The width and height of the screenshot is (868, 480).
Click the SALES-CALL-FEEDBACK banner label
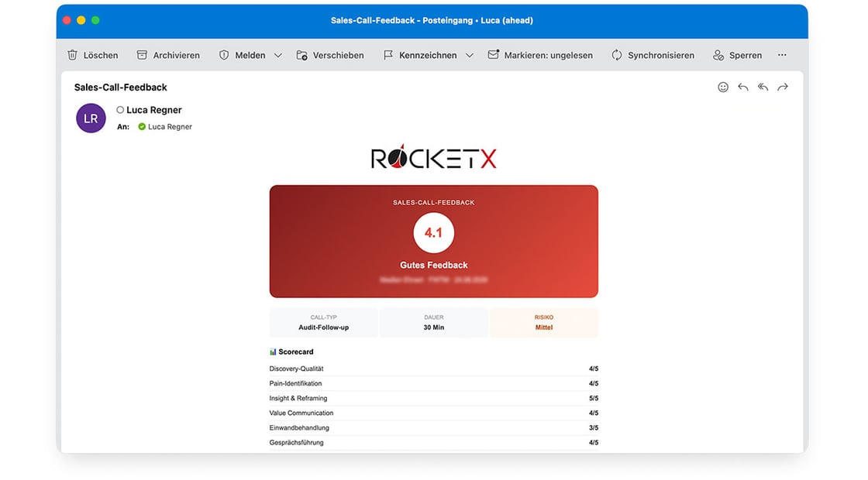(x=433, y=202)
